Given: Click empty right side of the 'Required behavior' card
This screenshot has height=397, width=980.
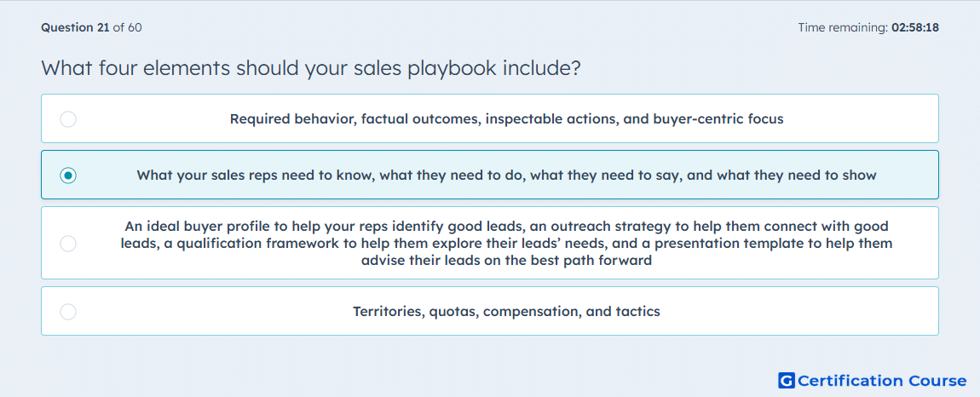Looking at the screenshot, I should coord(862,118).
